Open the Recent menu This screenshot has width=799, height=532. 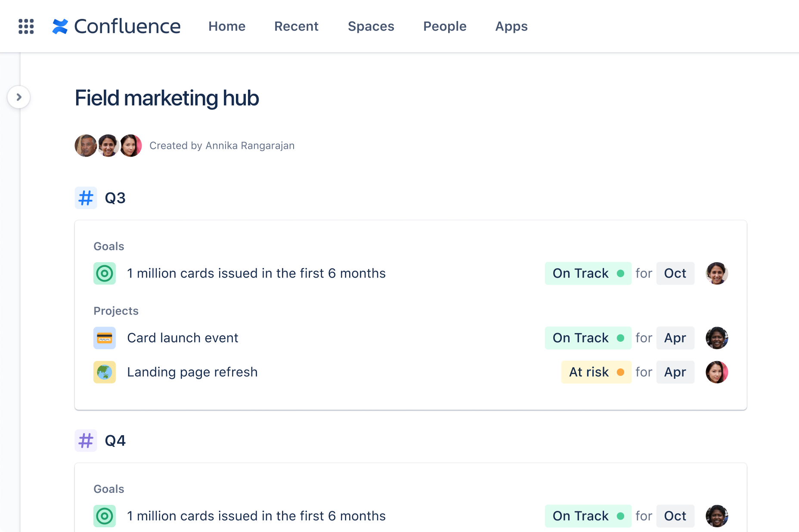coord(296,26)
